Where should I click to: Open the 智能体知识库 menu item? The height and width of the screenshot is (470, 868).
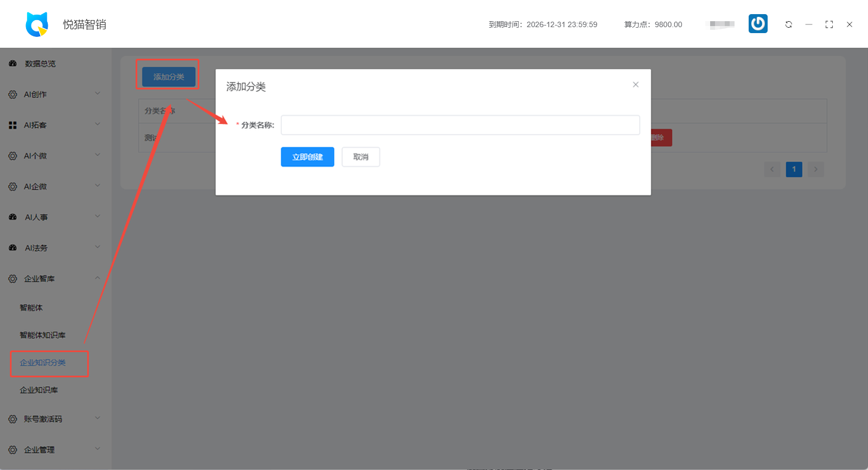(42, 335)
